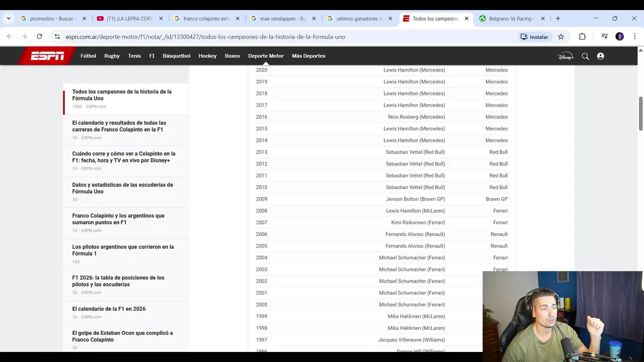Viewport: 644px width, 362px height.
Task: View site information icon in address bar
Action: (x=57, y=37)
